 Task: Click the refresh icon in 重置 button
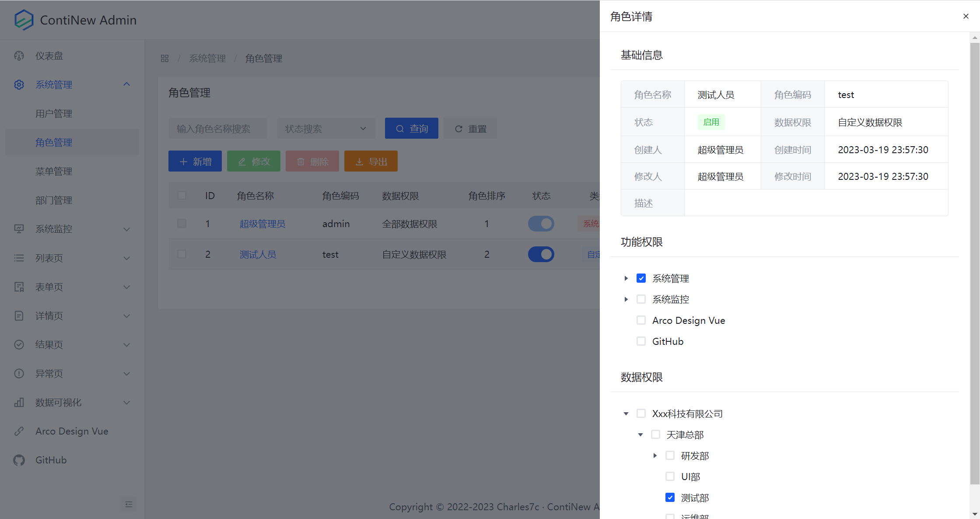coord(458,129)
